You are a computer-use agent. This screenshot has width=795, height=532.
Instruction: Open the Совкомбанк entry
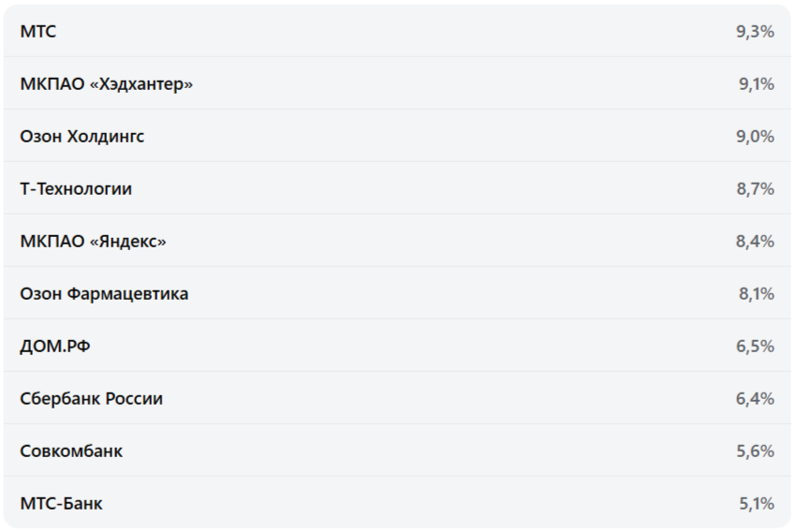71,451
